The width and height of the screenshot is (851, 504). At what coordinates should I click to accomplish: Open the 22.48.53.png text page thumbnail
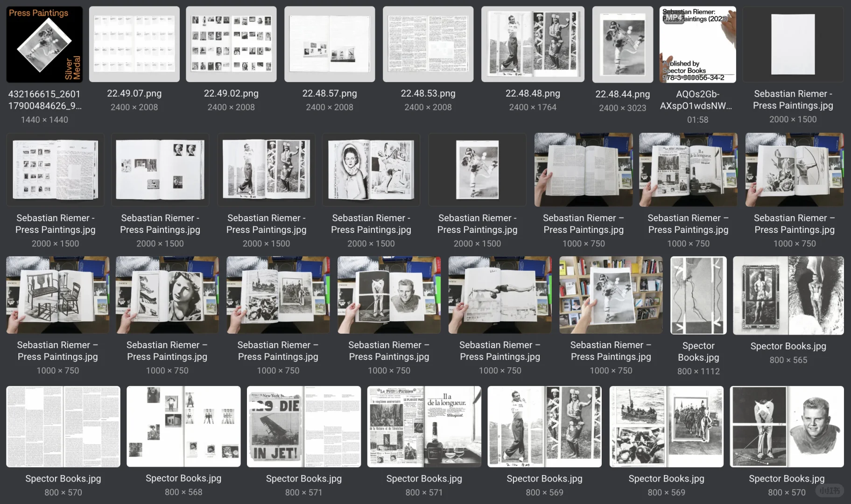click(x=428, y=44)
